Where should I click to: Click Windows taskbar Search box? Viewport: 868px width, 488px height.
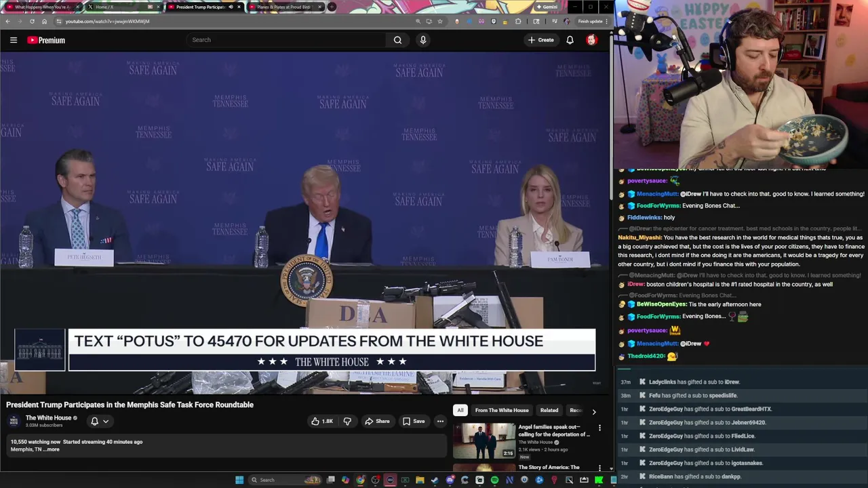pos(283,480)
